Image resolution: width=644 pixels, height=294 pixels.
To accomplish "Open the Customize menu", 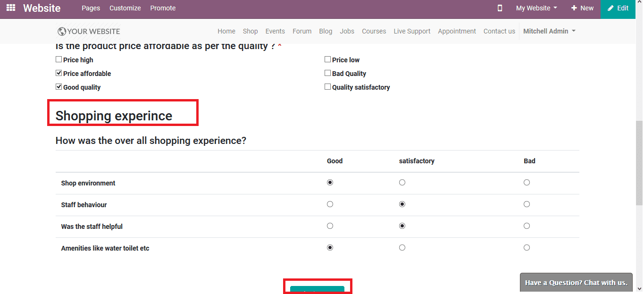I will click(x=125, y=8).
